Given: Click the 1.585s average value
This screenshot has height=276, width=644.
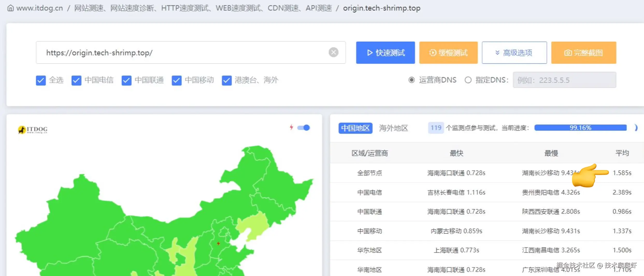Looking at the screenshot, I should [x=622, y=173].
